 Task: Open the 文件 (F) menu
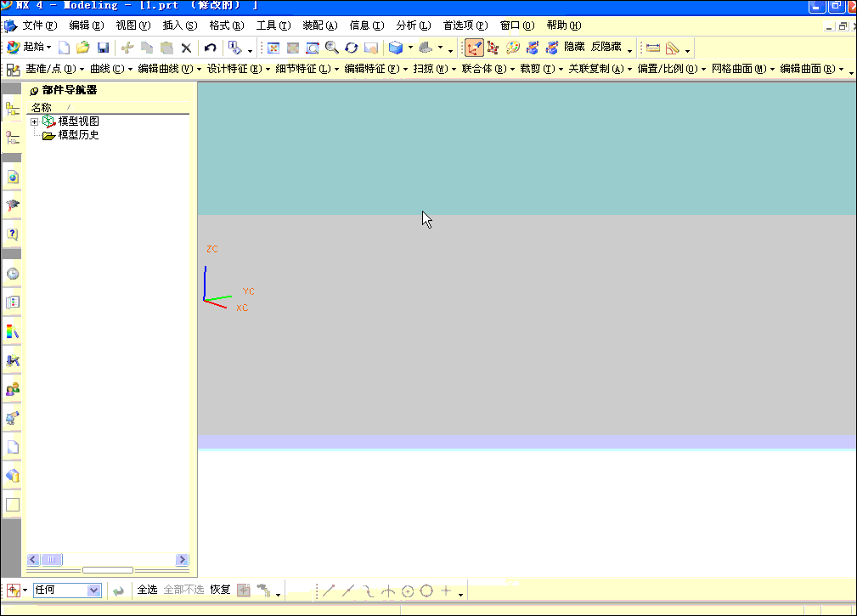(x=39, y=25)
